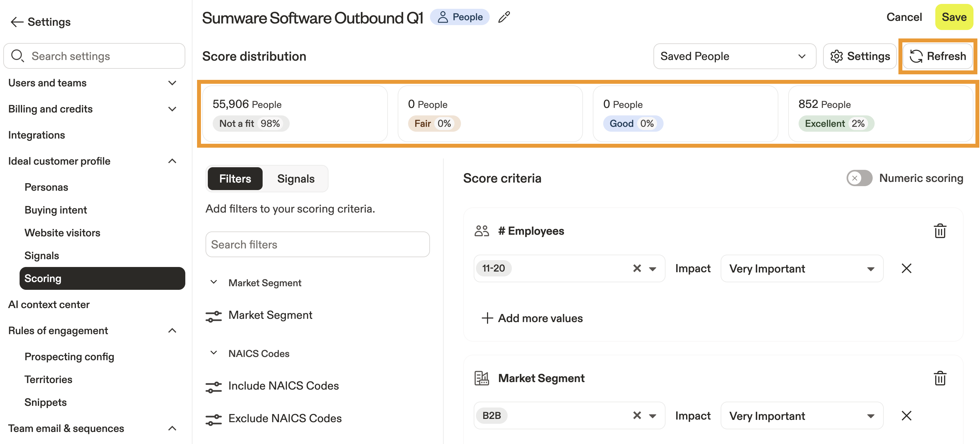
Task: Open Impact dropdown for # Employees
Action: (x=802, y=268)
